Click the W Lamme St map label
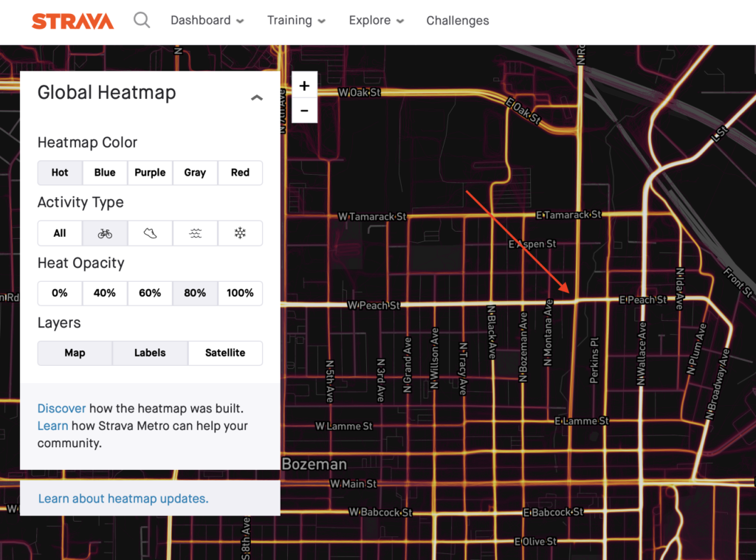 [344, 426]
